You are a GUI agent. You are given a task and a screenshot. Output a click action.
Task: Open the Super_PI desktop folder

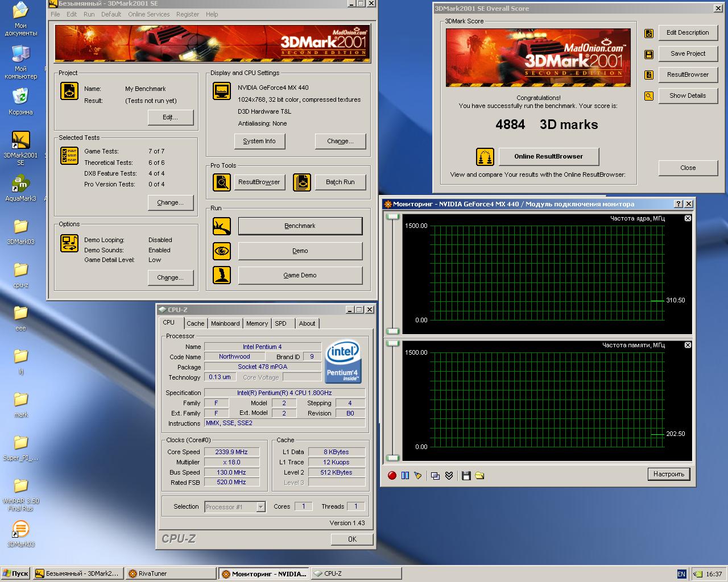pyautogui.click(x=20, y=447)
